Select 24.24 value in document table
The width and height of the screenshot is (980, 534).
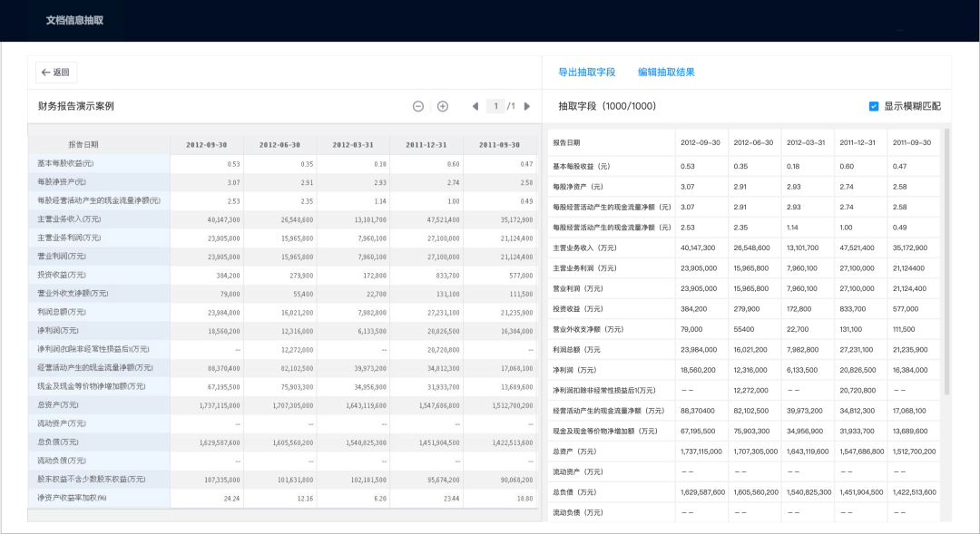pos(232,499)
